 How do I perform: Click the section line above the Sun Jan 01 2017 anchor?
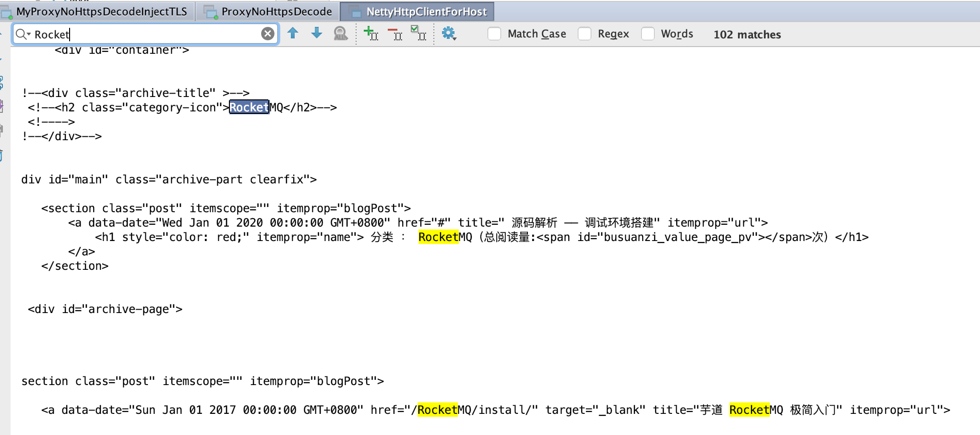(203, 381)
